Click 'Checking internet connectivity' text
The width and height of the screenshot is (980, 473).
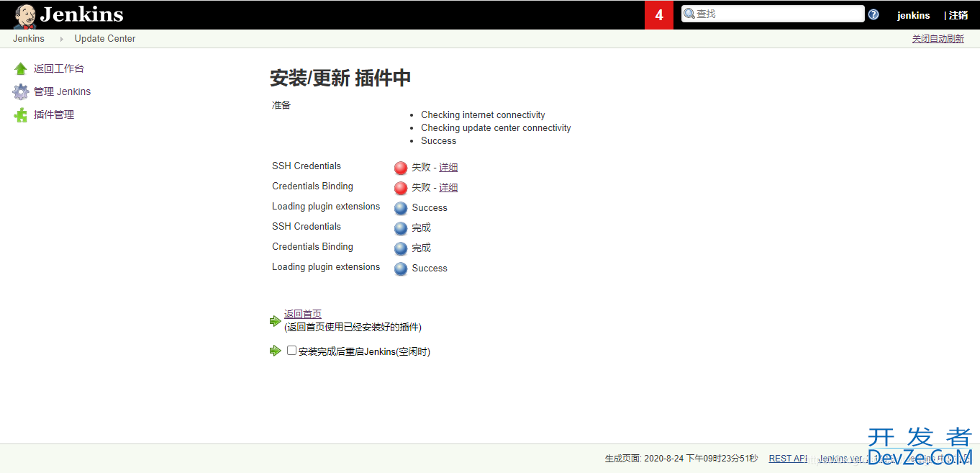tap(483, 115)
